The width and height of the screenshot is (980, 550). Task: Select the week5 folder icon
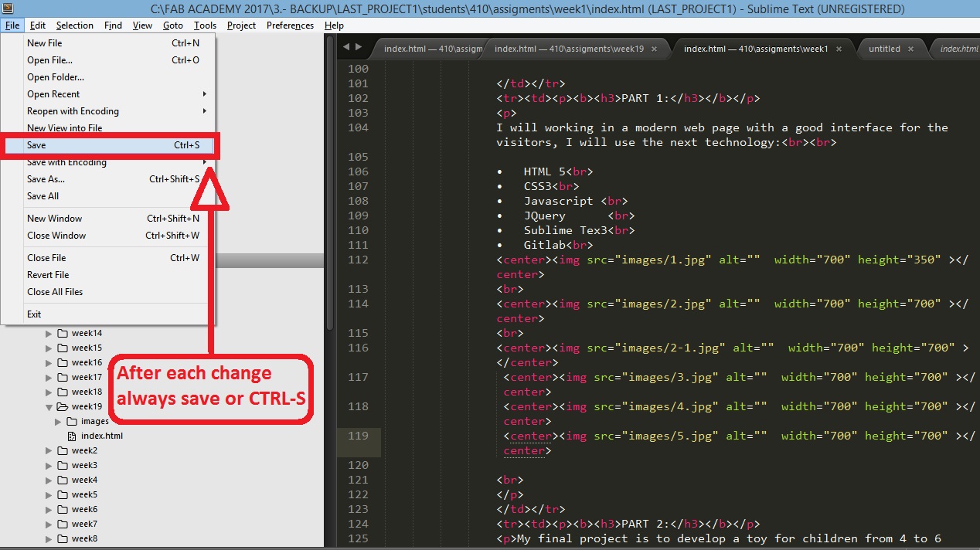(63, 494)
